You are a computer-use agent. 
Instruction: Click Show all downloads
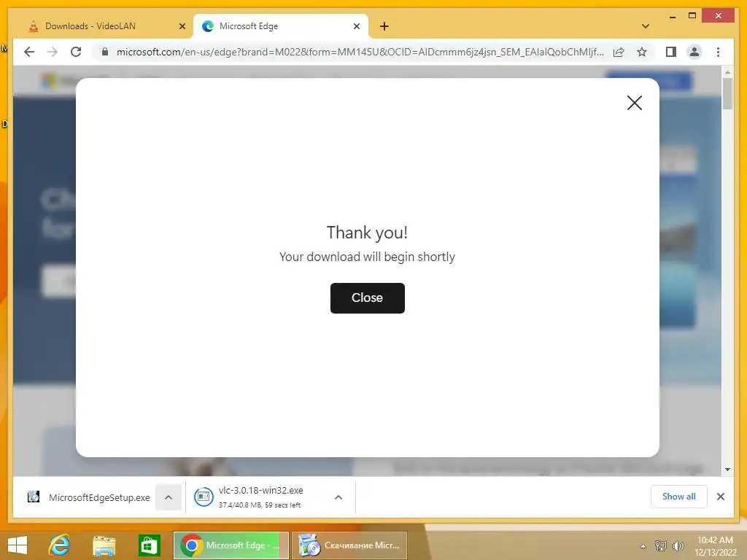coord(678,497)
